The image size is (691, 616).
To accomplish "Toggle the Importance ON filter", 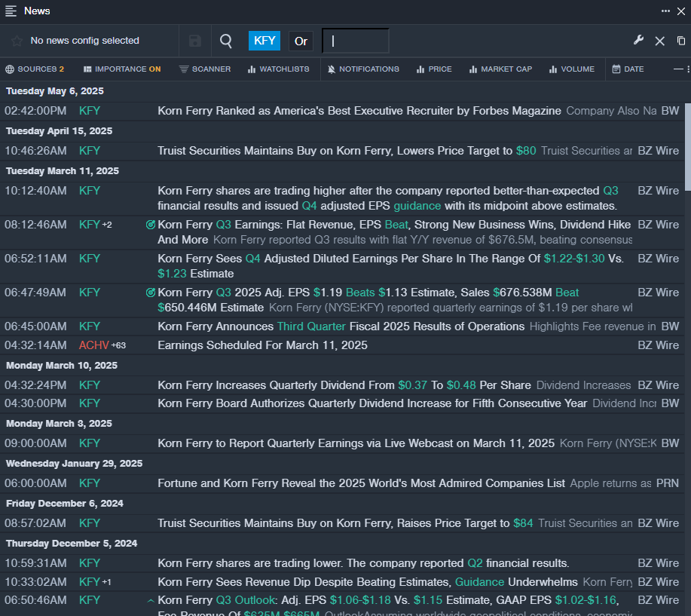I will click(x=122, y=69).
